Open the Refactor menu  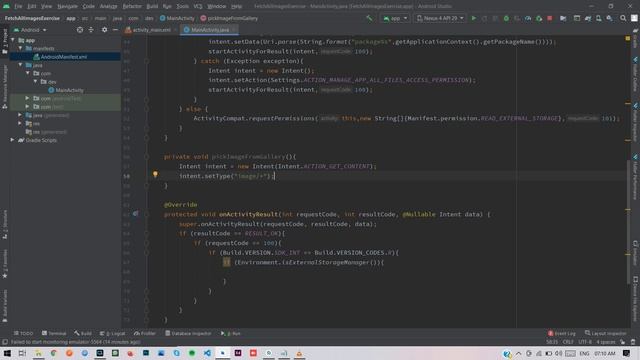(x=132, y=6)
